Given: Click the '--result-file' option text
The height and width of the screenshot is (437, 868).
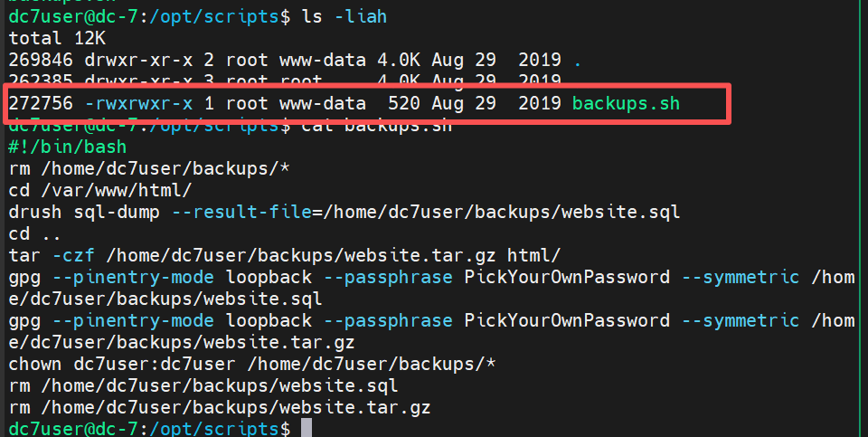Looking at the screenshot, I should coord(241,212).
